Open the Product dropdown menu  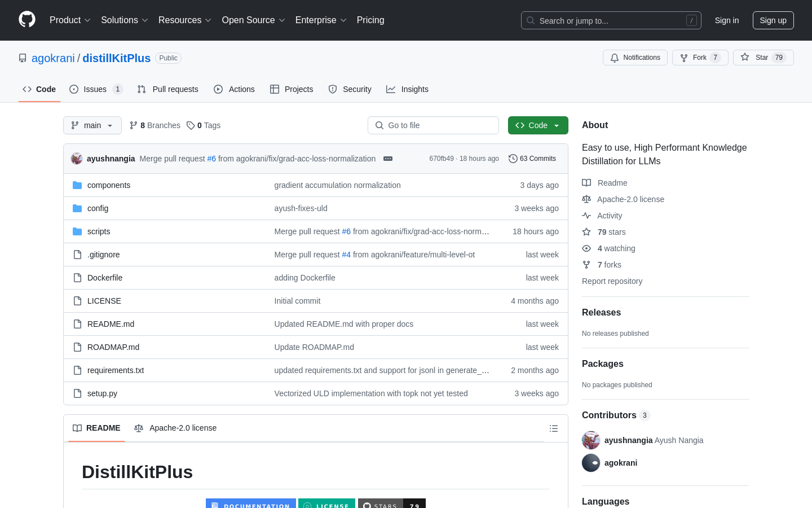point(70,20)
